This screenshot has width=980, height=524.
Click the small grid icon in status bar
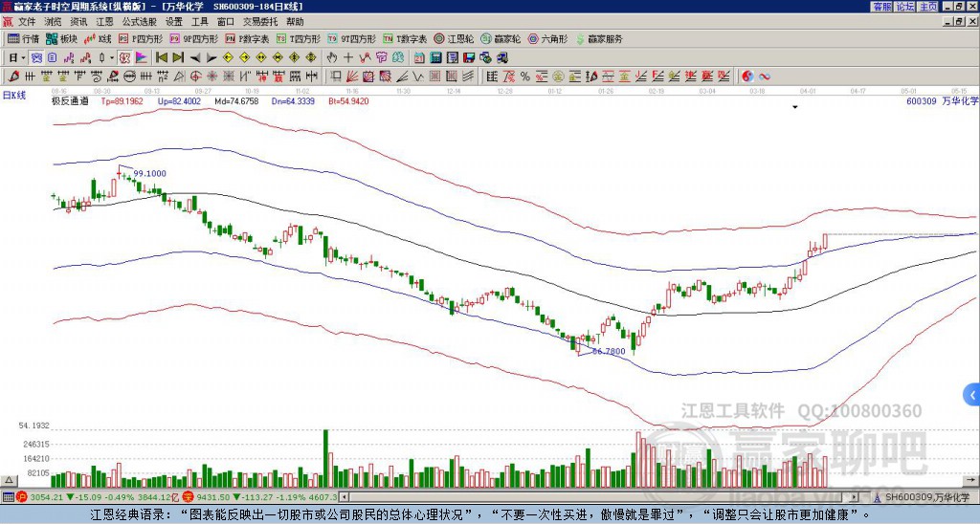tap(8, 497)
